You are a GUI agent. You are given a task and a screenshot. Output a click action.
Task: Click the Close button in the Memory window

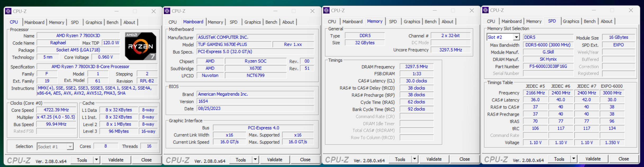coord(465,159)
